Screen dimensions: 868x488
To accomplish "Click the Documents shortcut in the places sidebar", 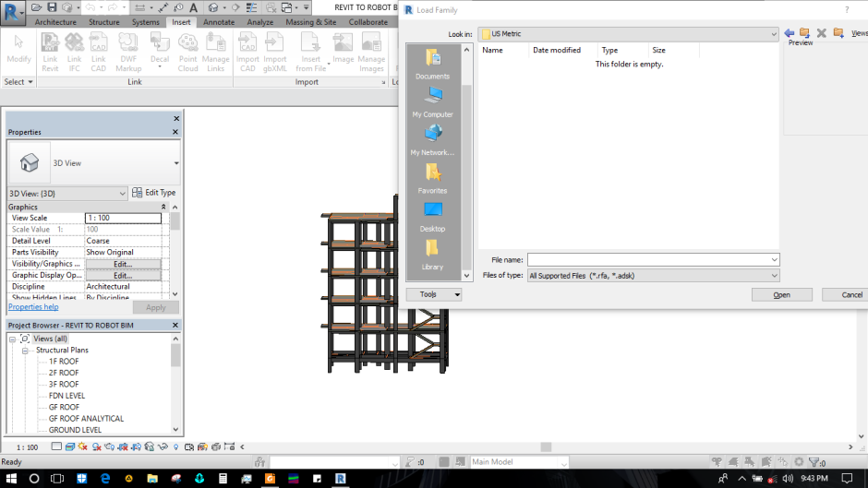I will pos(432,63).
